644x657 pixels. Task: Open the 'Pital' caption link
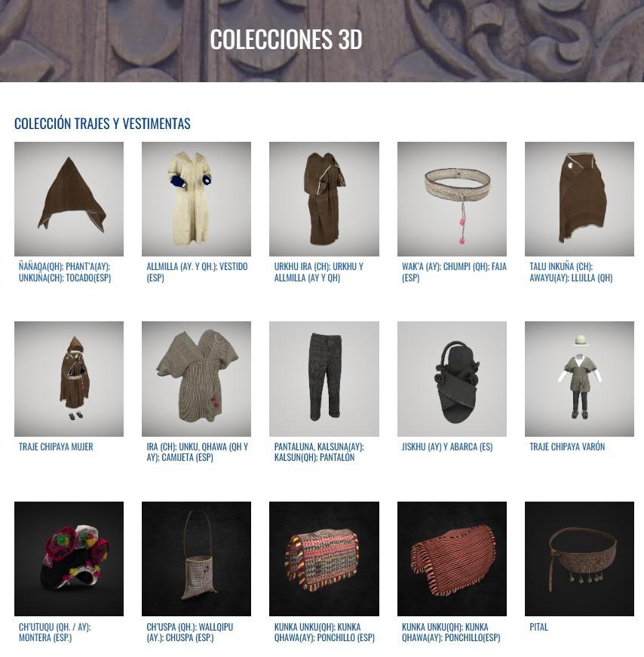(538, 627)
